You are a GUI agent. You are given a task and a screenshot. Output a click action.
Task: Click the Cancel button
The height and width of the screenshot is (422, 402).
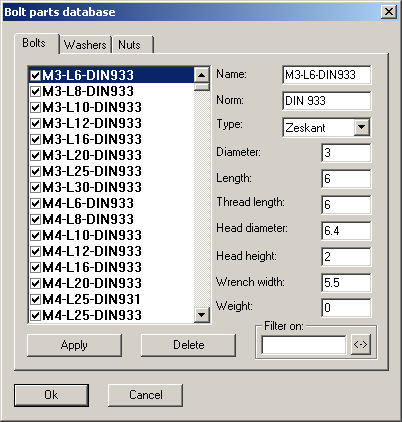[146, 395]
